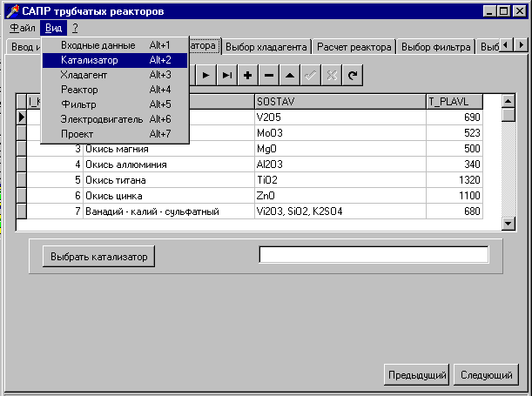Click the post edit checkmark button
Screen dimensions: 532x396
310,76
